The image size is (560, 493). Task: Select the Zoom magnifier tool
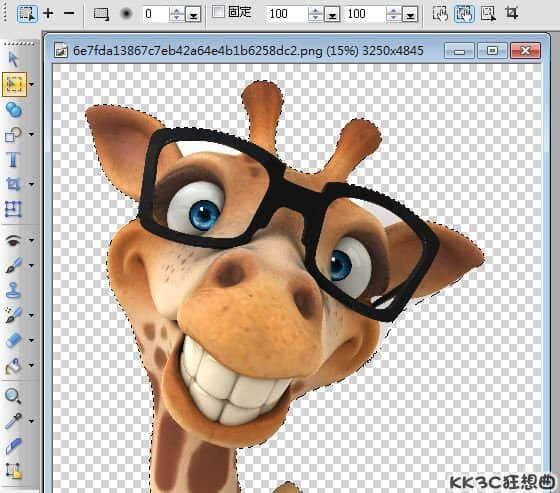13,396
